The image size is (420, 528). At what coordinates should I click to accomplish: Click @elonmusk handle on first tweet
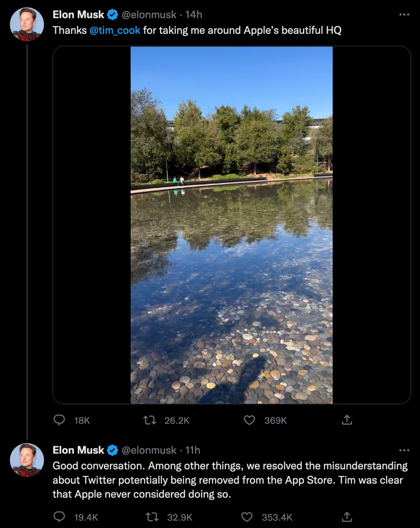tap(149, 15)
